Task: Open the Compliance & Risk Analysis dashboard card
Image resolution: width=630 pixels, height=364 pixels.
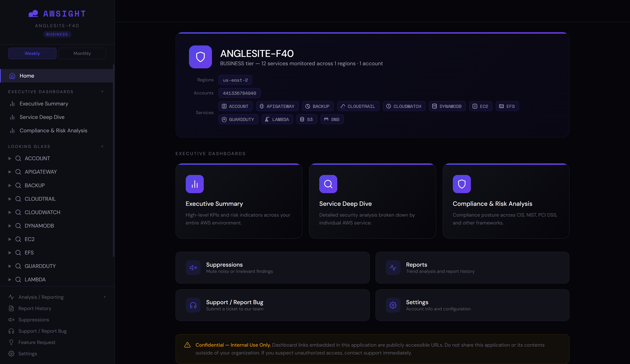Action: pyautogui.click(x=506, y=201)
